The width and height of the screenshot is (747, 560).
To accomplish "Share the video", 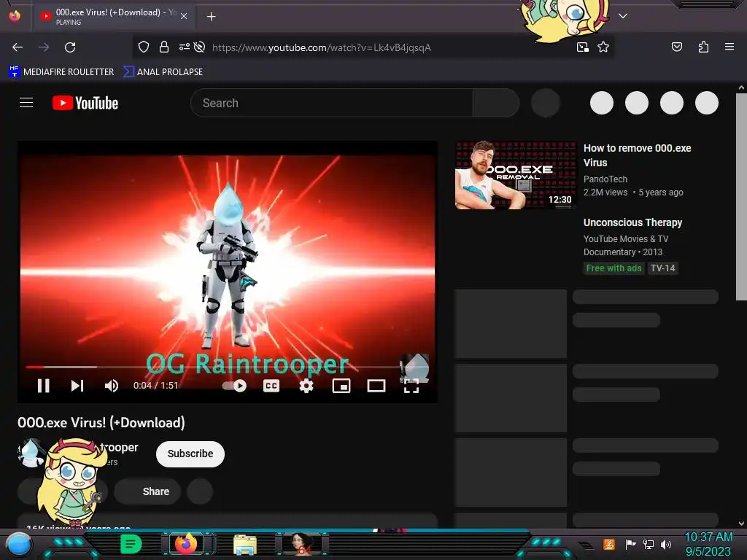I will (x=147, y=491).
